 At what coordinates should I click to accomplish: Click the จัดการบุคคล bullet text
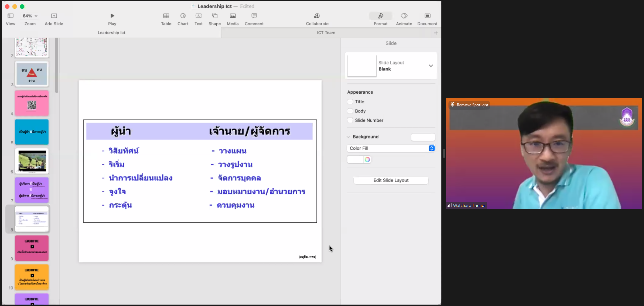pos(239,178)
